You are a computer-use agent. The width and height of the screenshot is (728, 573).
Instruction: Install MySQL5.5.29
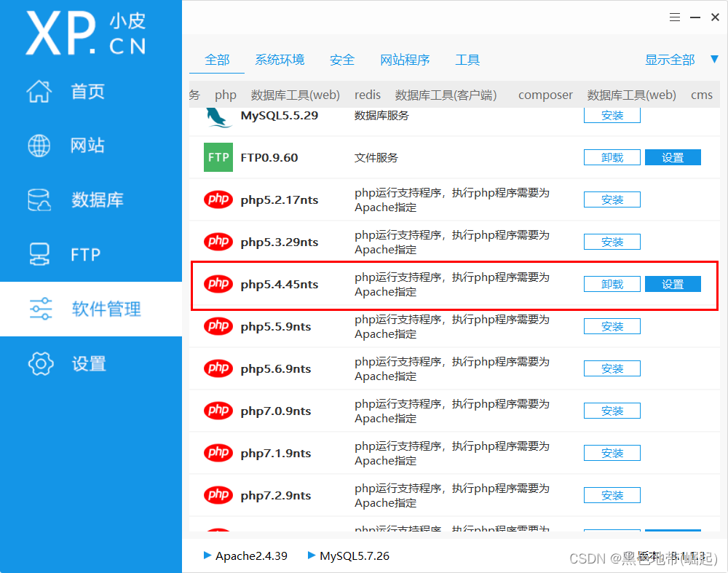coord(612,115)
